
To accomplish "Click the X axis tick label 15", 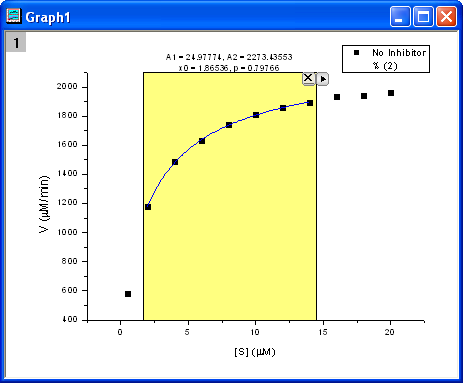I will pos(323,332).
